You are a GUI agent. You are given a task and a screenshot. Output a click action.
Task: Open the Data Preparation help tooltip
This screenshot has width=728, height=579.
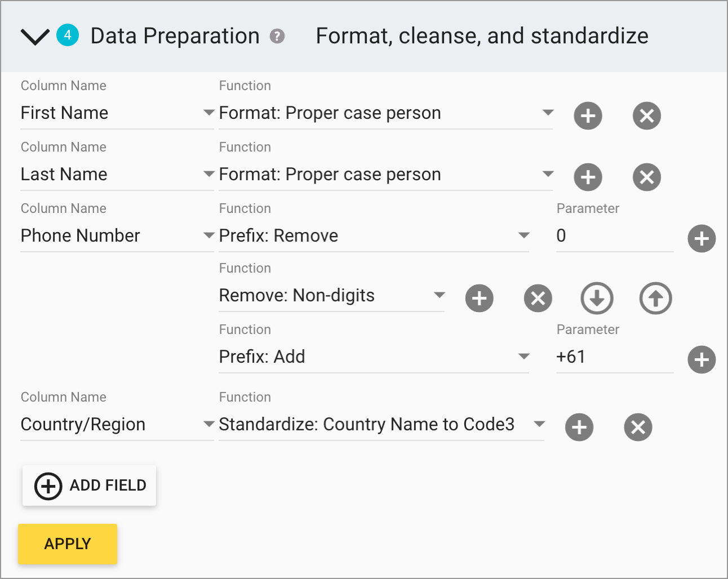tap(277, 36)
